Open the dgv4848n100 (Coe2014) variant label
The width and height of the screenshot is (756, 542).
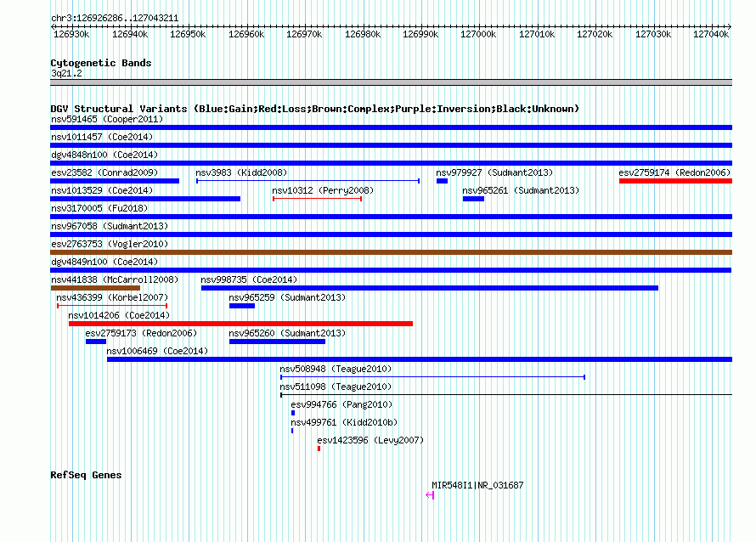pyautogui.click(x=104, y=155)
